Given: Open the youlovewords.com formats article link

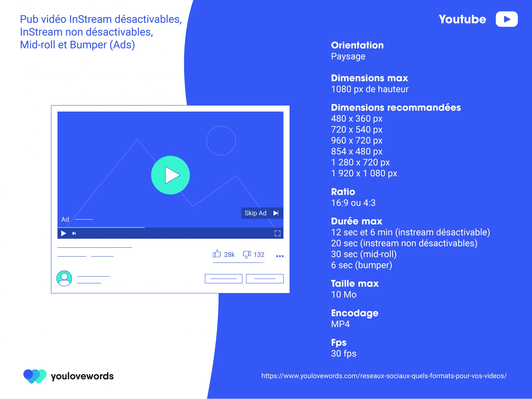Looking at the screenshot, I should pos(384,376).
